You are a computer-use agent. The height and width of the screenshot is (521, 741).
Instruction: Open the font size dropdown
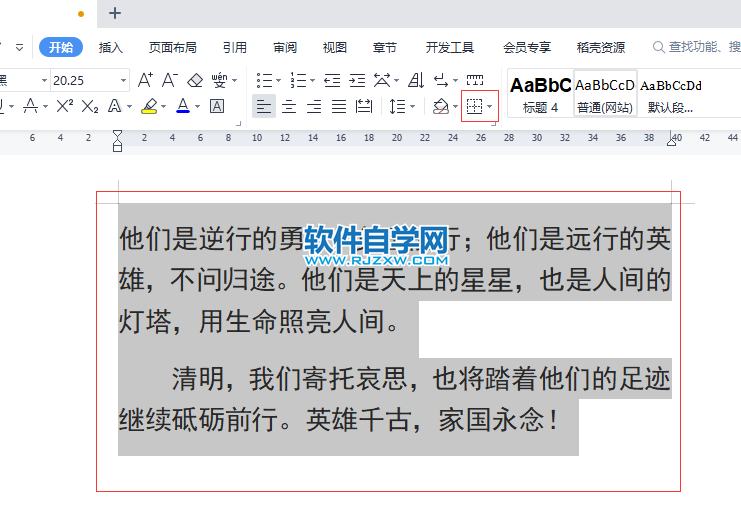pos(123,80)
